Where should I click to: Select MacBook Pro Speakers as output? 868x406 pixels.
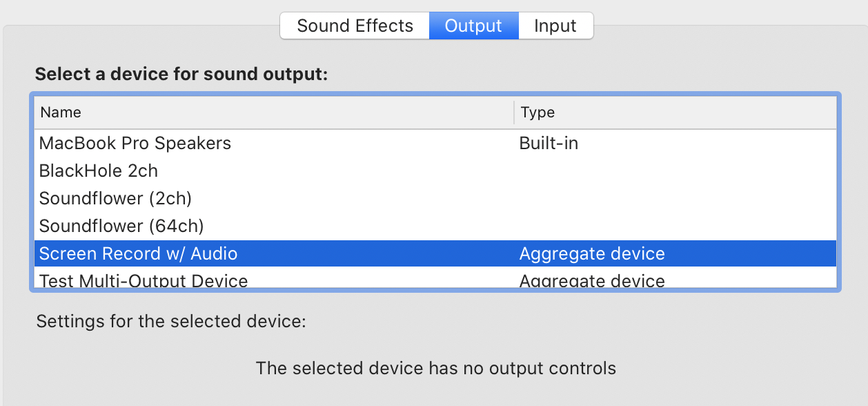point(135,144)
